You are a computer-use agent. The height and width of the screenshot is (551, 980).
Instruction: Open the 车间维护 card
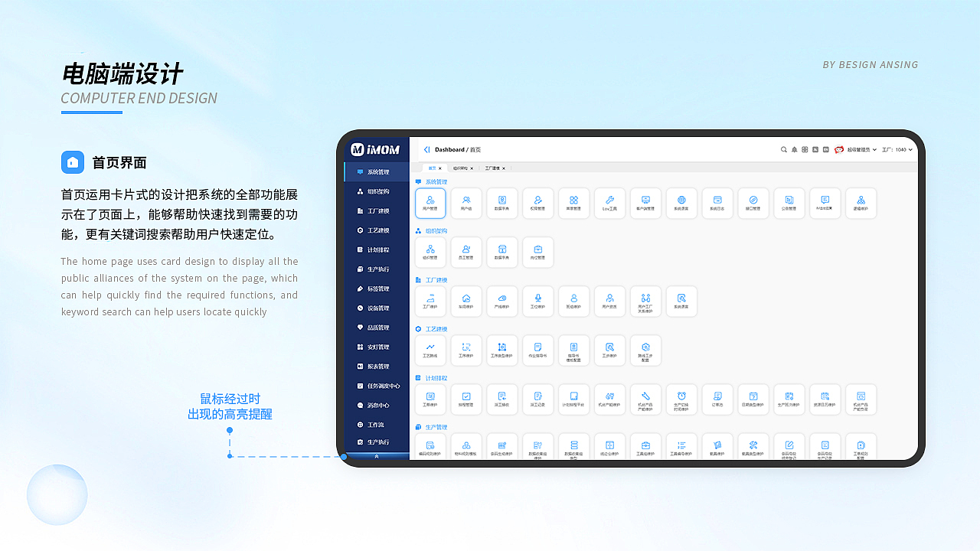[x=466, y=302]
